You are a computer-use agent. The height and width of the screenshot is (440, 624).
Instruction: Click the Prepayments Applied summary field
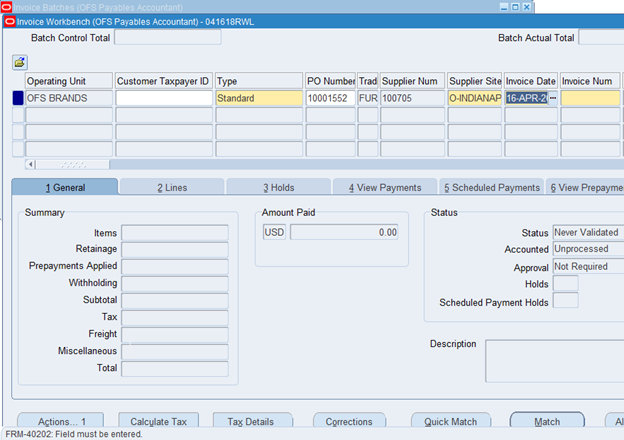click(x=175, y=267)
